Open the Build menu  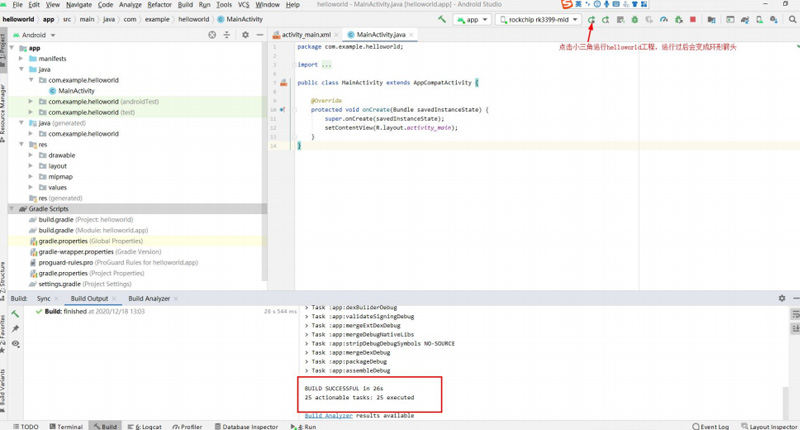pos(185,5)
